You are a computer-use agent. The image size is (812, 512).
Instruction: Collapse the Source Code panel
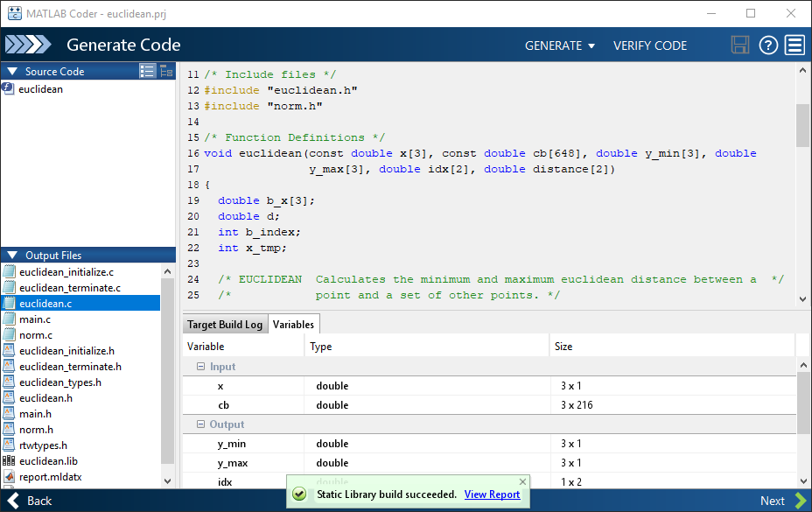pyautogui.click(x=11, y=72)
